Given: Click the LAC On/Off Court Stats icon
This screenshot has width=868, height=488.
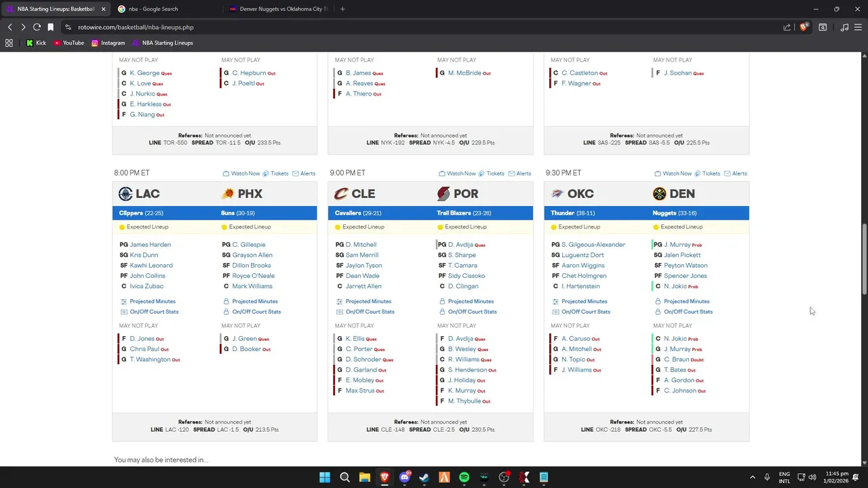Looking at the screenshot, I should coord(123,312).
